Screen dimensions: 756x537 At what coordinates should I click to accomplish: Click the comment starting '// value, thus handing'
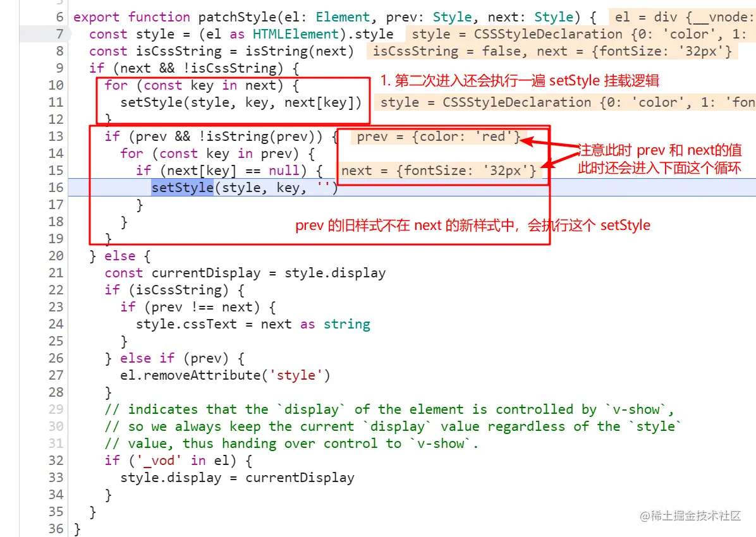click(291, 443)
